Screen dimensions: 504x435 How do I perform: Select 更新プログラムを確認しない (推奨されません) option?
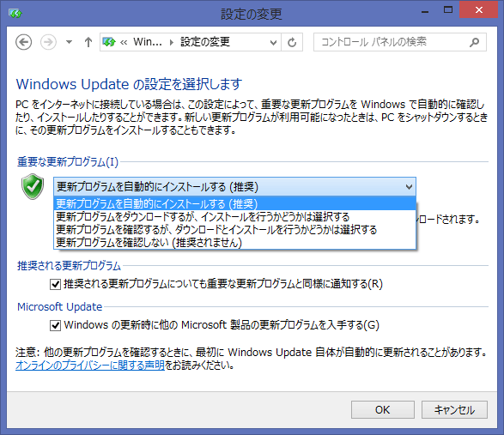click(x=235, y=242)
